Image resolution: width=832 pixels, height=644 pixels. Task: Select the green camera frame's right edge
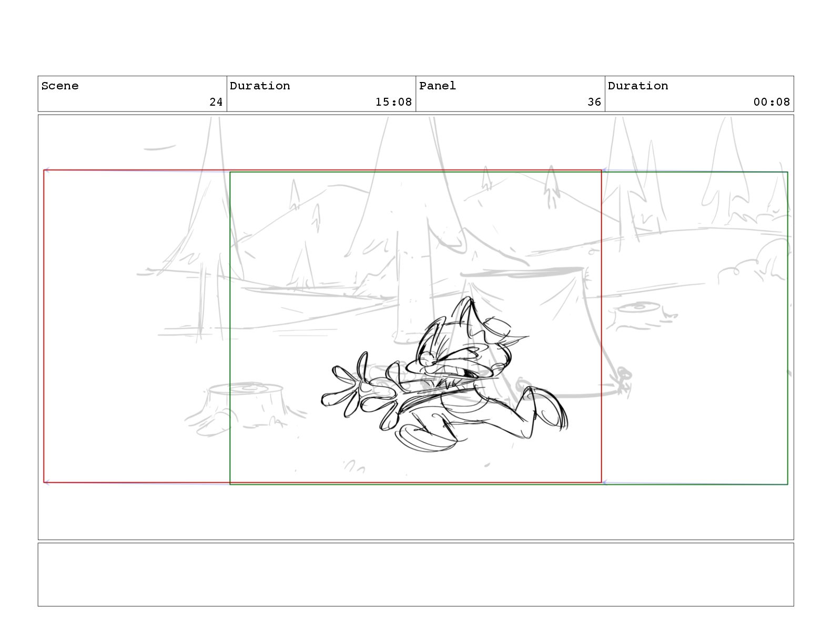pyautogui.click(x=787, y=328)
